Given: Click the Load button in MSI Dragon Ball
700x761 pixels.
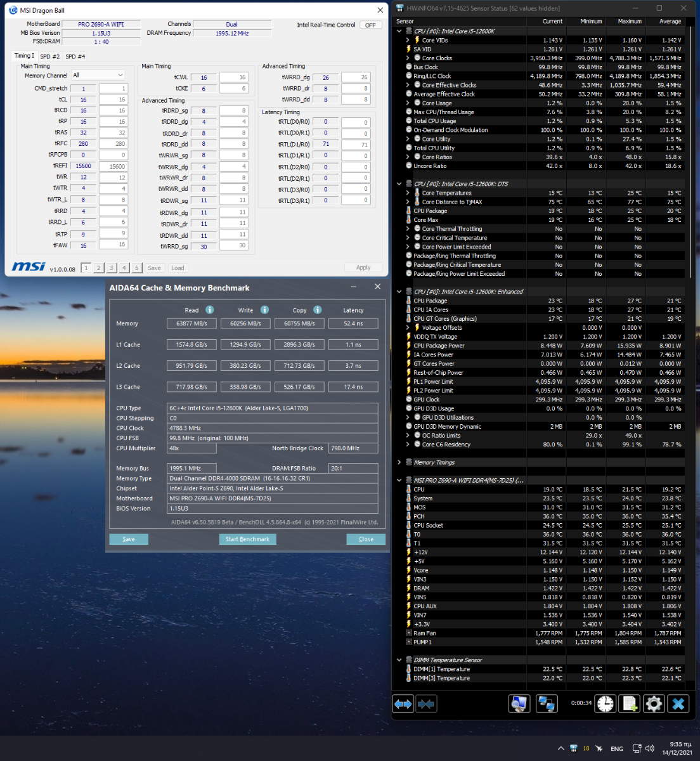Looking at the screenshot, I should point(178,268).
